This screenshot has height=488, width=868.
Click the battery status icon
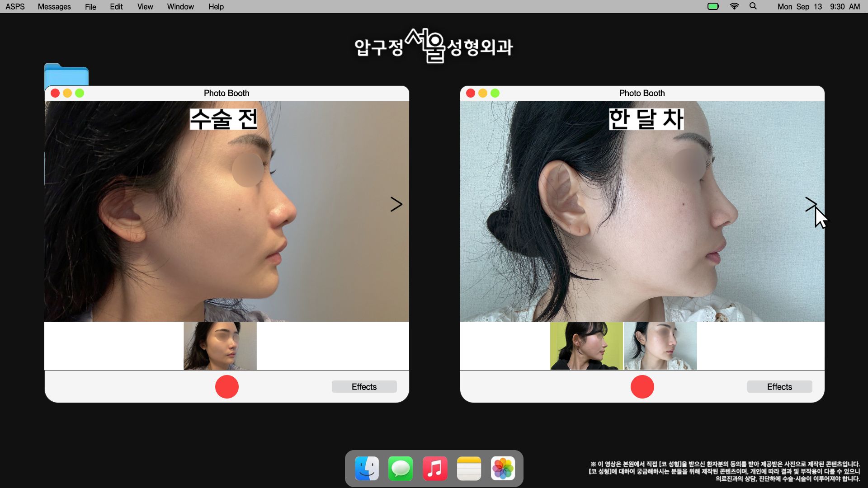click(x=713, y=6)
